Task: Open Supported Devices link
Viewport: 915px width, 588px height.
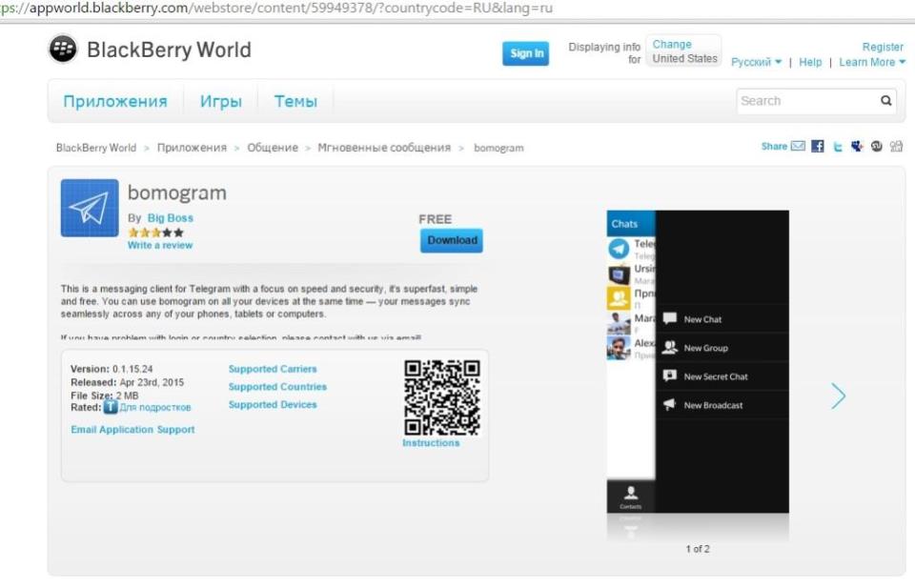Action: pyautogui.click(x=273, y=404)
